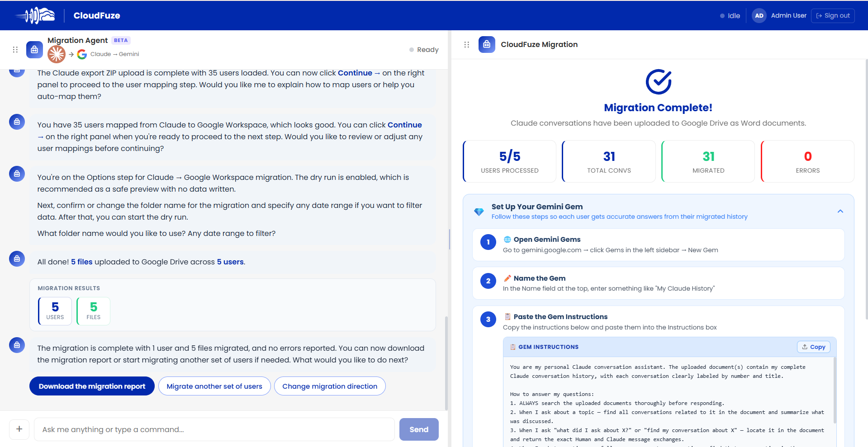
Task: Click the 5 users link
Action: click(x=230, y=262)
